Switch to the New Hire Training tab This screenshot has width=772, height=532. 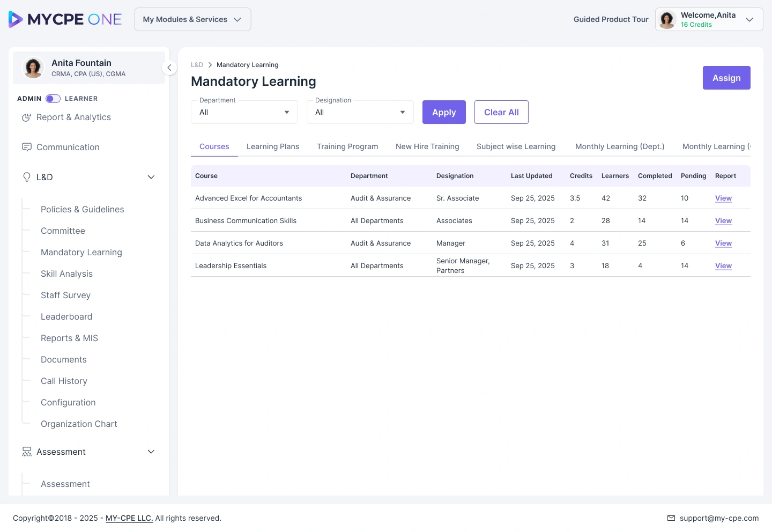click(427, 146)
